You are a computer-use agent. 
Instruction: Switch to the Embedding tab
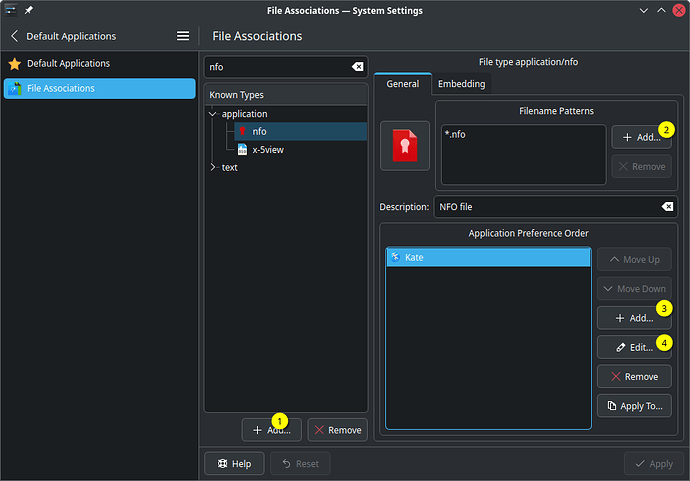pos(462,84)
